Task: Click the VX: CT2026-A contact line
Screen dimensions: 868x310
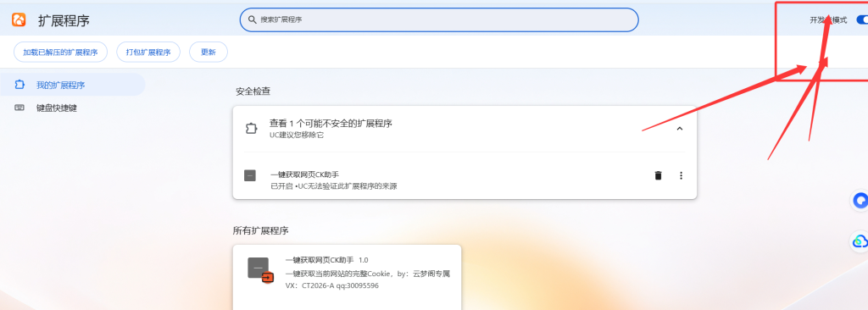Action: pyautogui.click(x=332, y=285)
